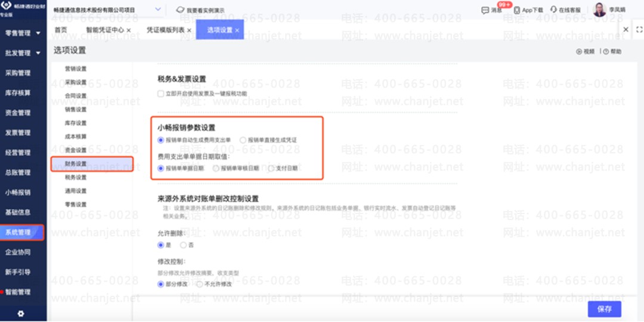This screenshot has width=644, height=322.
Task: Open the gear settings icon in sidebar
Action: click(20, 314)
